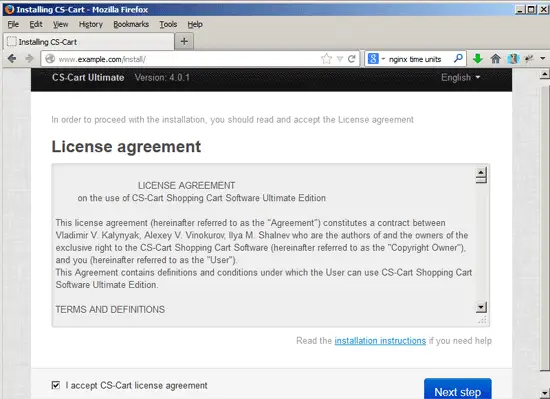Click the colorful add-on toolbar icon
The image size is (550, 399).
[x=513, y=59]
